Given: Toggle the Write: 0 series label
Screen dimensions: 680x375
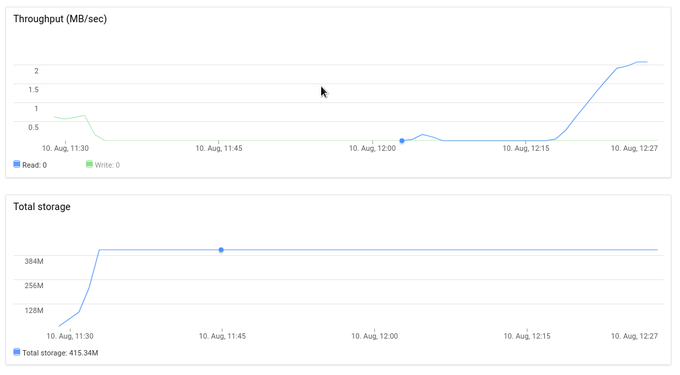Looking at the screenshot, I should click(x=107, y=165).
